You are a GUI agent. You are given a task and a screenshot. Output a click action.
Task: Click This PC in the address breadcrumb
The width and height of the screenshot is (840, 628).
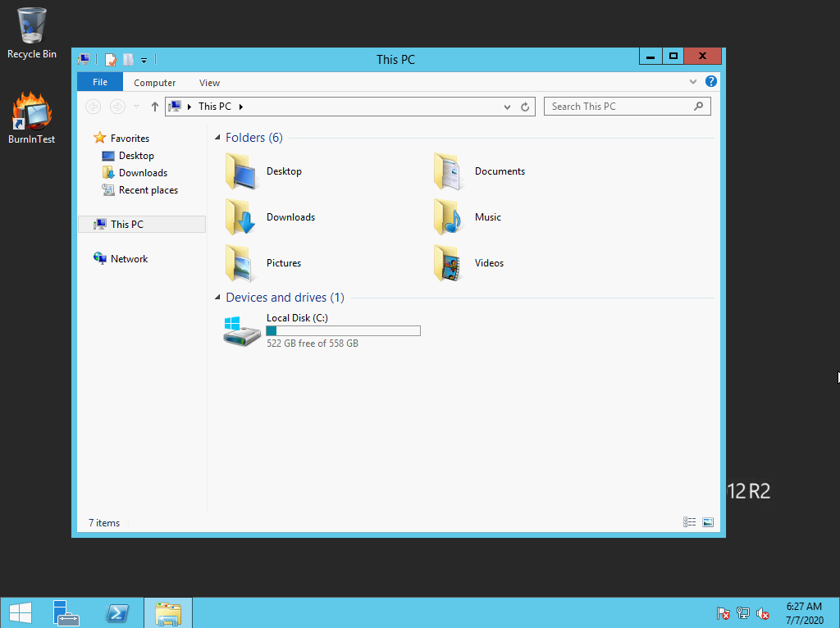(x=215, y=107)
